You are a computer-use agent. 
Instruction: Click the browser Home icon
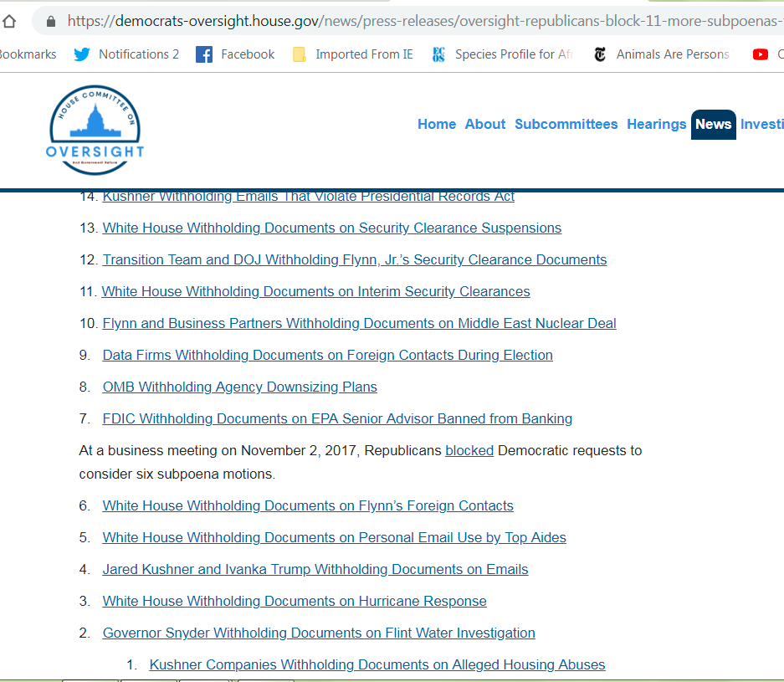pos(9,21)
